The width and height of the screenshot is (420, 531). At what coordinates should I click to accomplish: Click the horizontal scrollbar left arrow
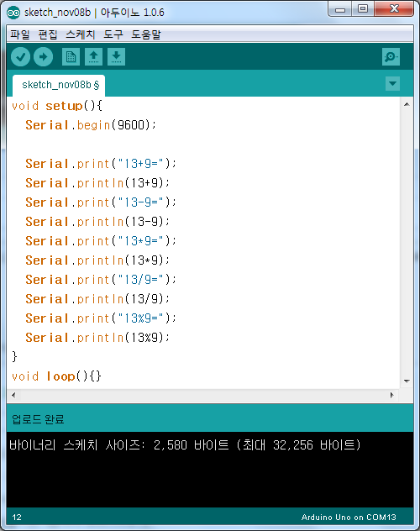pyautogui.click(x=13, y=395)
